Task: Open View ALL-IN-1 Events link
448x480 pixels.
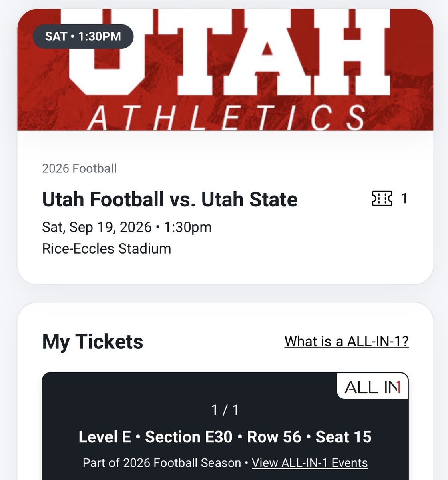Action: click(x=310, y=463)
